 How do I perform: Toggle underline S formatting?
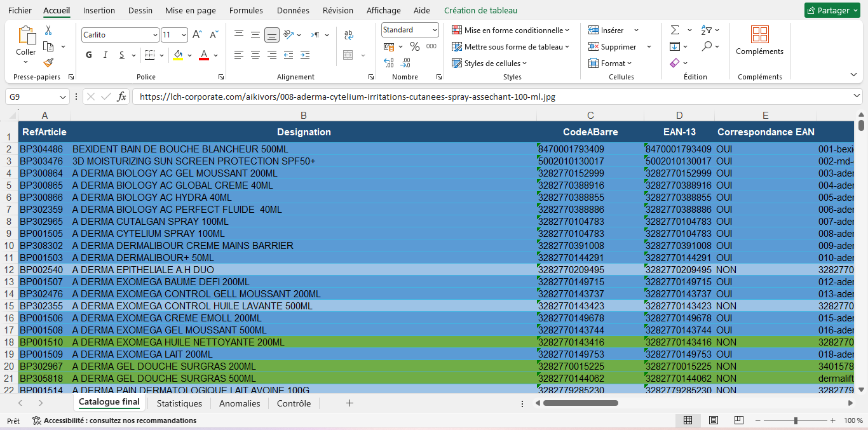pos(122,55)
